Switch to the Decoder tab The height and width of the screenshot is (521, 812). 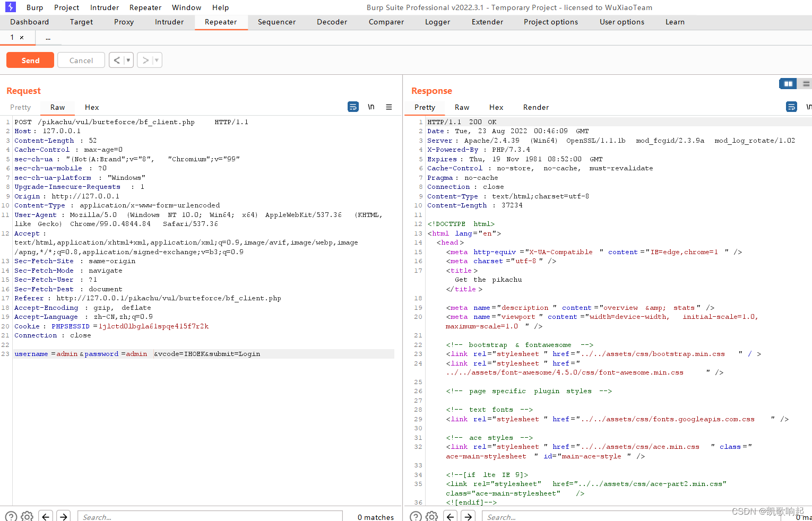tap(332, 22)
